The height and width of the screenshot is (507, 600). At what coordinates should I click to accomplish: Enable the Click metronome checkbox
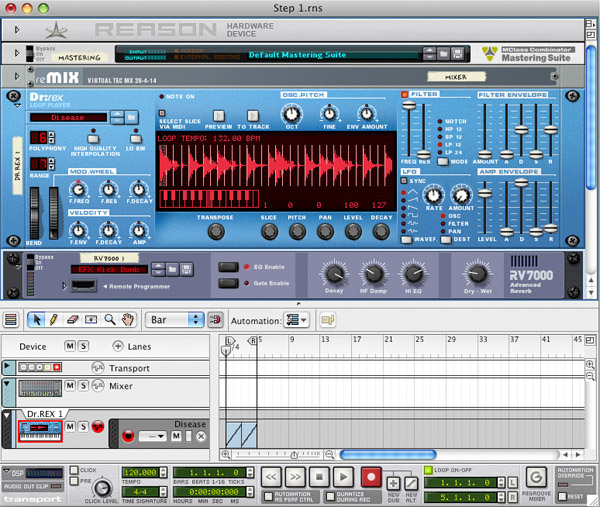tap(74, 470)
